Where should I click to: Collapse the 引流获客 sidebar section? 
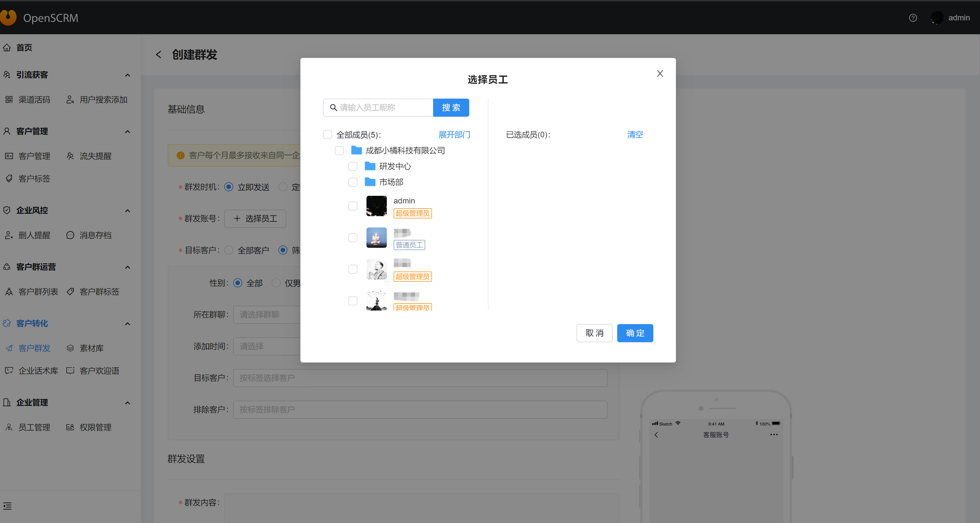coord(127,75)
